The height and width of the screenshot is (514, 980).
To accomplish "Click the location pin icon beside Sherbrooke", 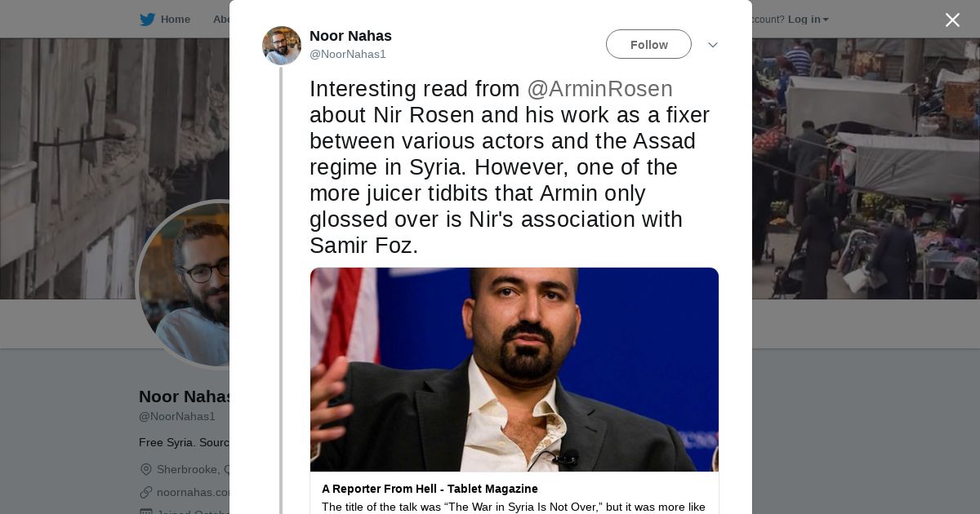I will (146, 469).
